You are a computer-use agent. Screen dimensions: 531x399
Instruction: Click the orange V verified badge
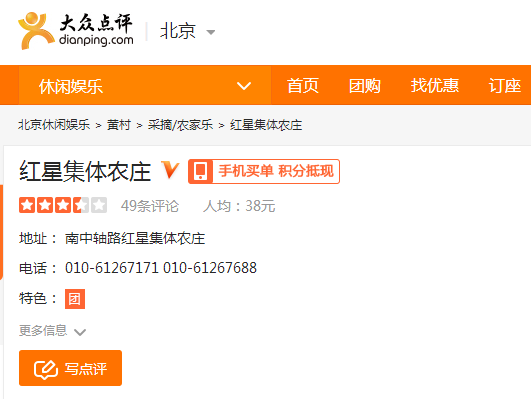170,169
